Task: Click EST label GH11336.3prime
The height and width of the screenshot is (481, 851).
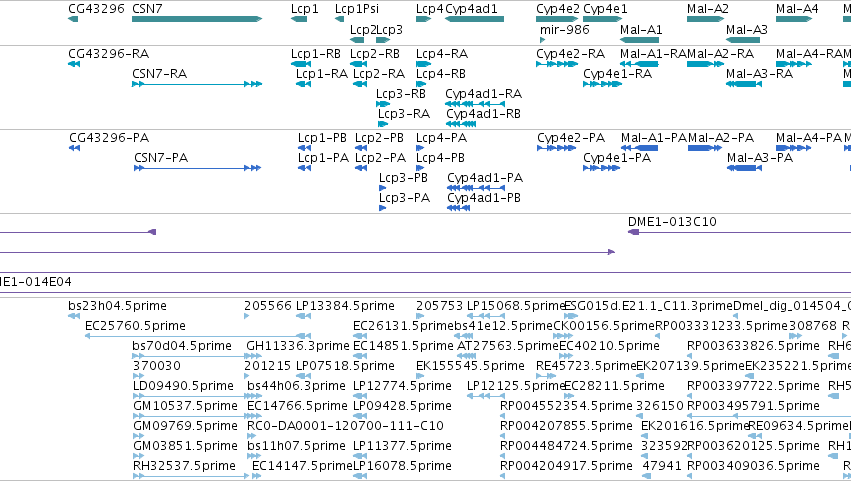Action: [x=298, y=346]
